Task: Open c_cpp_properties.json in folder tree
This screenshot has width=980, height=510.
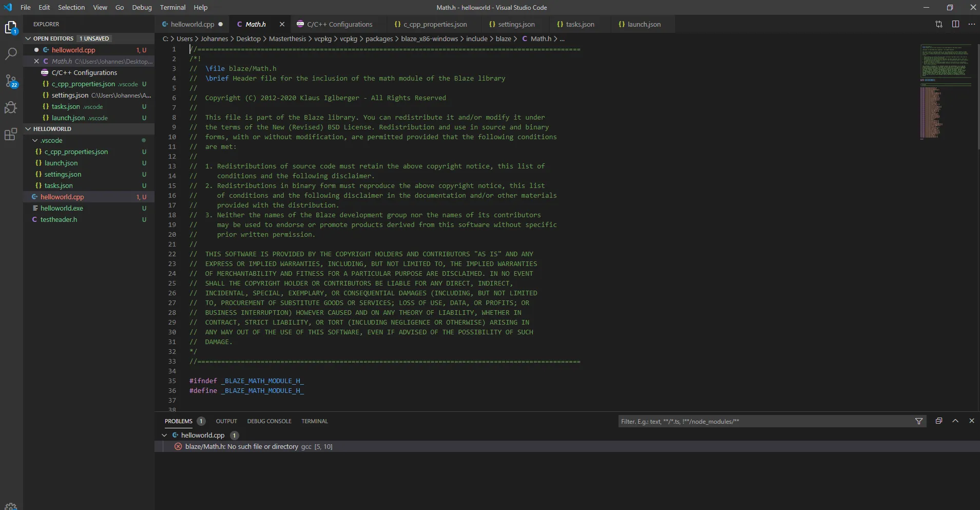Action: click(x=89, y=152)
